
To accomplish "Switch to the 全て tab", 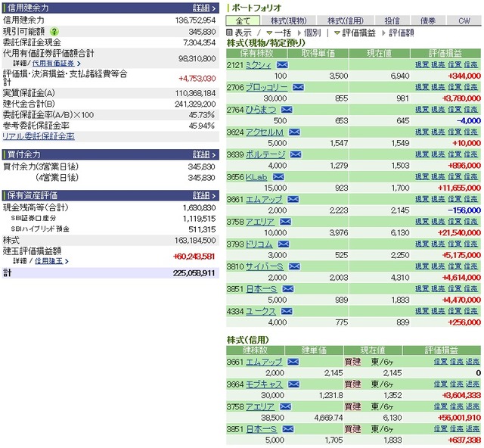I will 243,20.
